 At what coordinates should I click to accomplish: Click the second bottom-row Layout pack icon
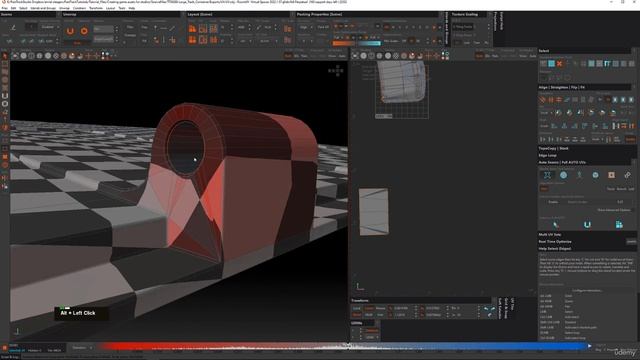203,40
